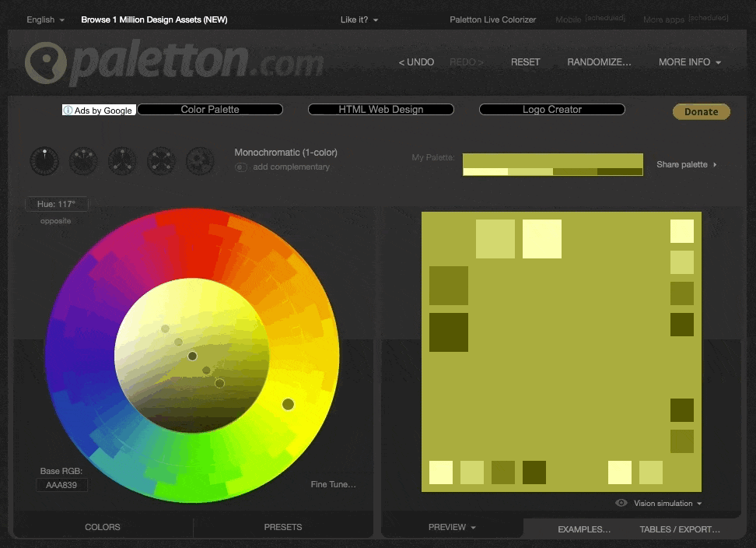Screen dimensions: 756x548
Task: Click the central base shade dot in inner circle
Action: point(192,356)
